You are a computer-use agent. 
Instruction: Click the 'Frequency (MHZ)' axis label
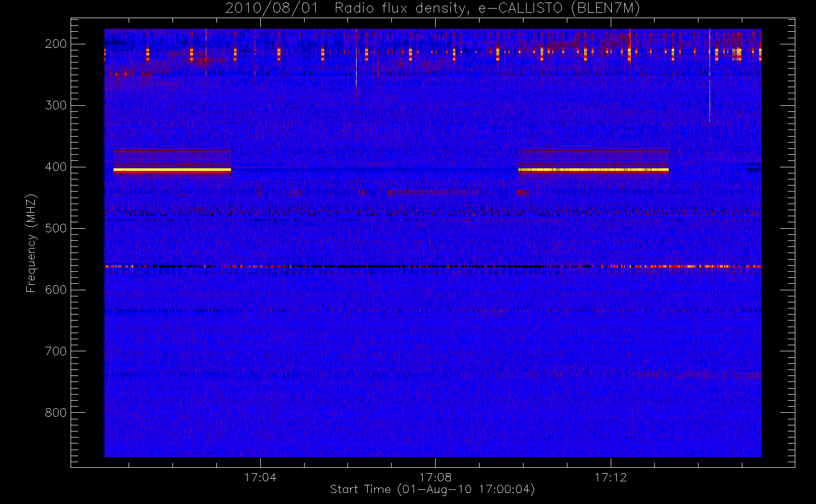coord(31,243)
